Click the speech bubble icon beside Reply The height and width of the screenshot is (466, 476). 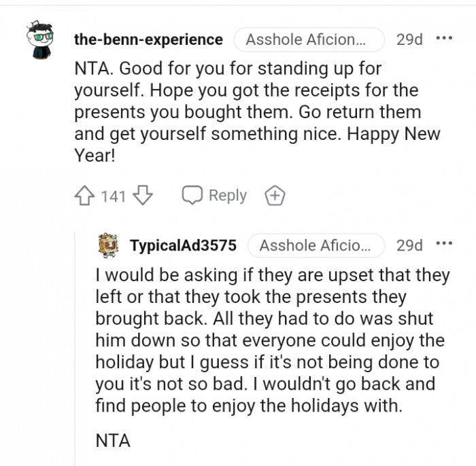[192, 196]
